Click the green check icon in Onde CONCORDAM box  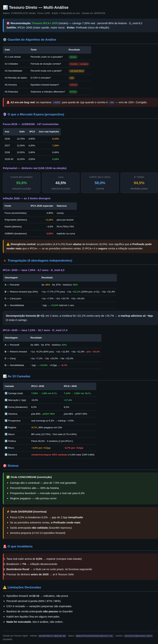tap(8, 477)
